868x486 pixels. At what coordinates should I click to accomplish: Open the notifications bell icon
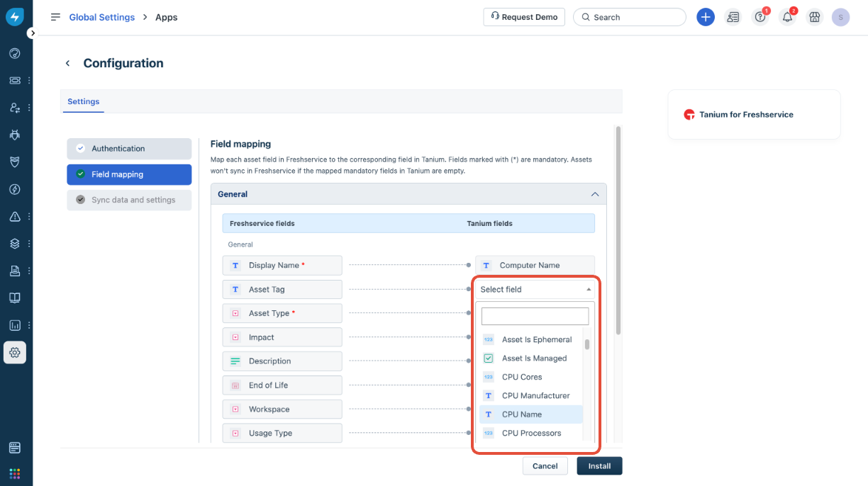pyautogui.click(x=787, y=17)
